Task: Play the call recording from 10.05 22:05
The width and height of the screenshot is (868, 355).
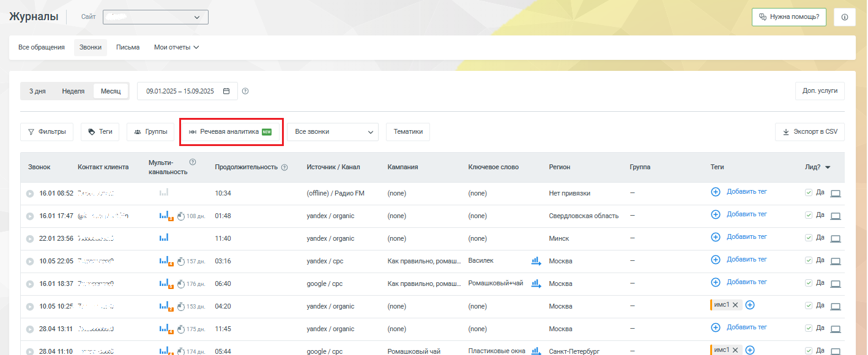Action: (x=30, y=262)
